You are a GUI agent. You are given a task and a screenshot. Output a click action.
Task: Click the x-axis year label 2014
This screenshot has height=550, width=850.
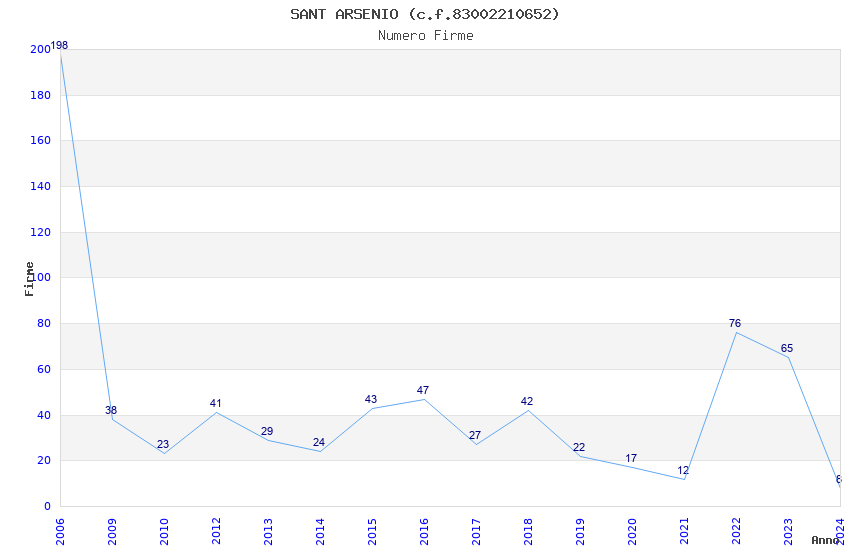(x=320, y=532)
